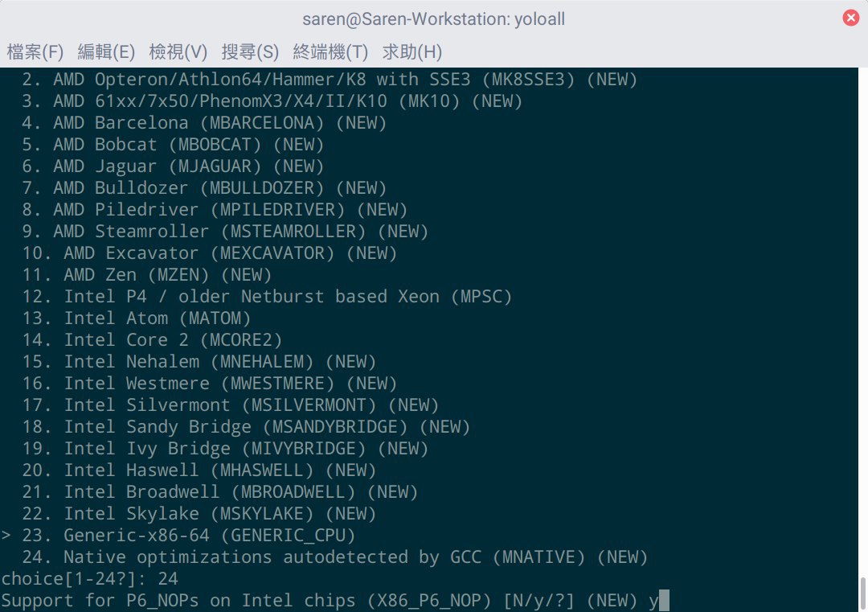The image size is (868, 612).
Task: Click the Intel Core 2 (MCORE2) entry
Action: click(x=152, y=340)
